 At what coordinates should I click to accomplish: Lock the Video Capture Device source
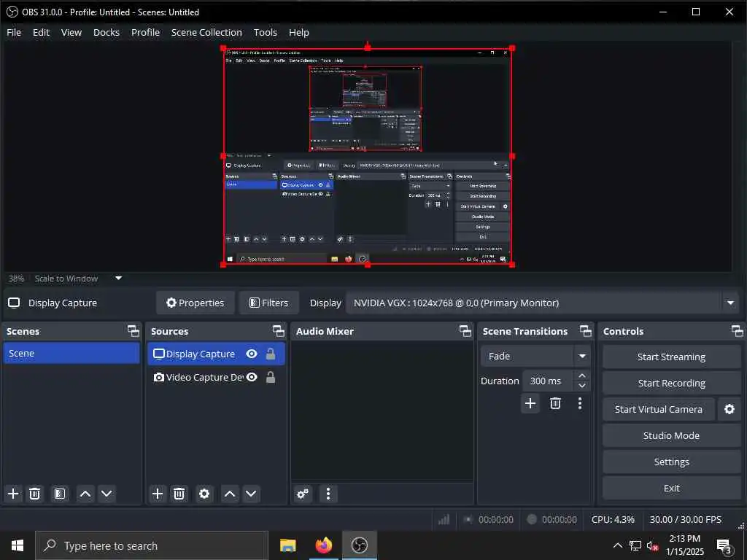click(271, 377)
